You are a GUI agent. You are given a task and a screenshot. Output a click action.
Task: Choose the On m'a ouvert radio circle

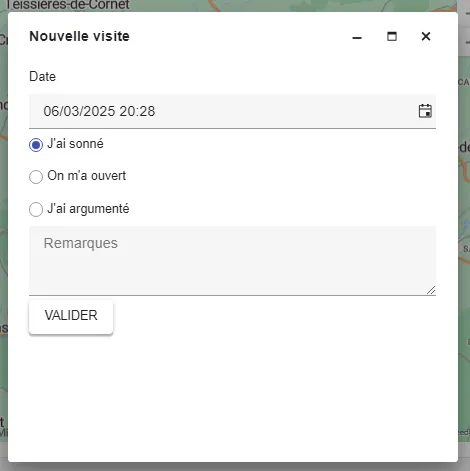tap(36, 177)
